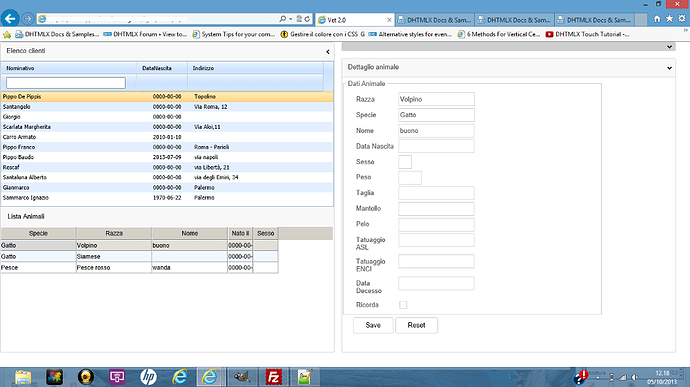Image resolution: width=690 pixels, height=387 pixels.
Task: Click the browser Back arrow button
Action: click(10, 18)
